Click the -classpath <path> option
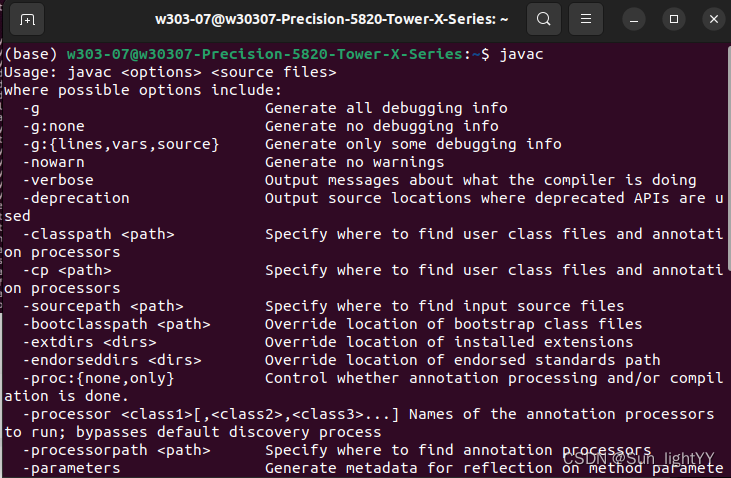 (x=98, y=234)
